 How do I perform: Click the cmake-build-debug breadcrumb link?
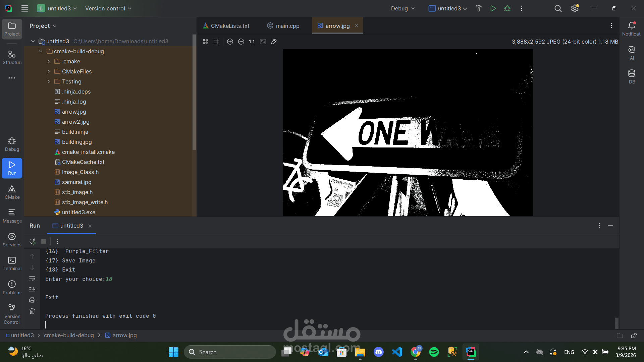69,335
